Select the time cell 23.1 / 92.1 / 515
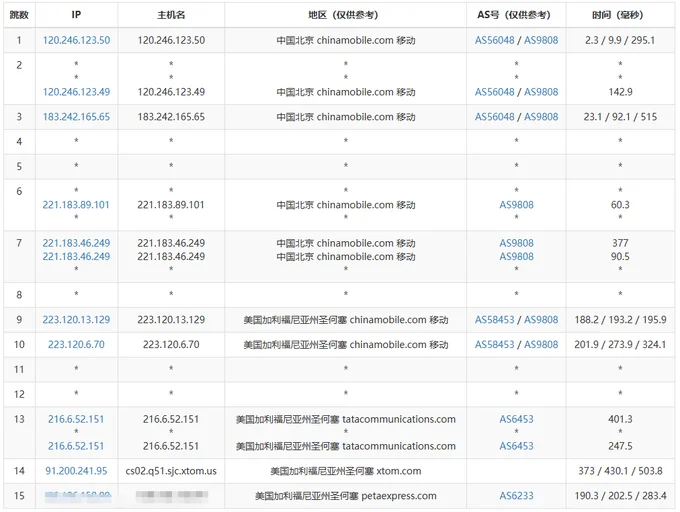The image size is (680, 512). coord(620,117)
